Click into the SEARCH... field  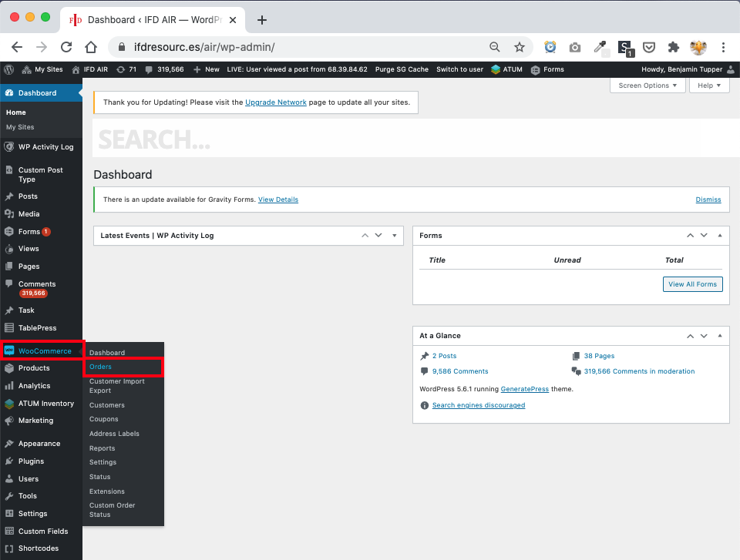(x=416, y=139)
